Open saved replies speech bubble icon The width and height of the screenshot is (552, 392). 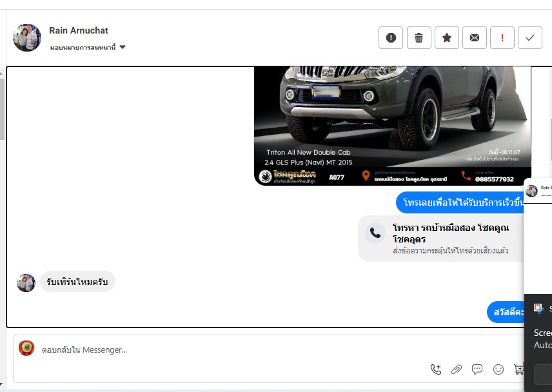tap(477, 369)
